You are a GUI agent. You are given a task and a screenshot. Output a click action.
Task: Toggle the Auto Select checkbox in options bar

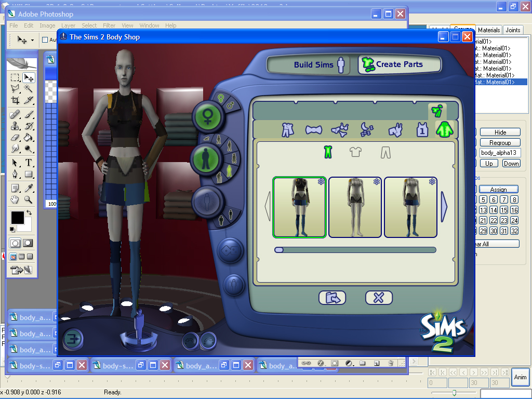tap(45, 40)
